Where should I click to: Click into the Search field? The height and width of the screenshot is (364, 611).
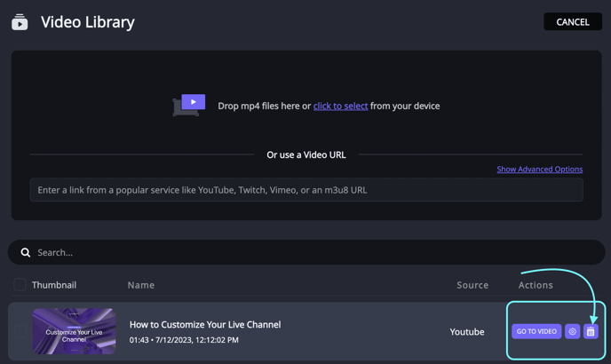click(306, 252)
